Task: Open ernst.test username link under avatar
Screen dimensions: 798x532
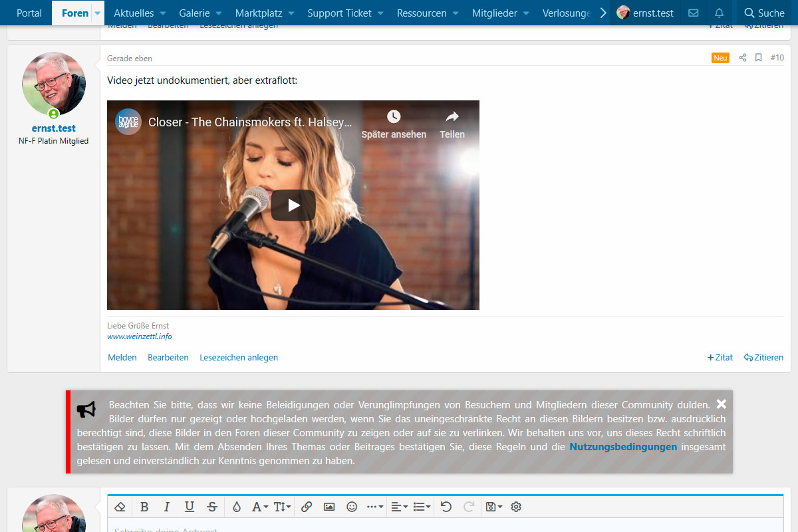Action: (x=54, y=128)
